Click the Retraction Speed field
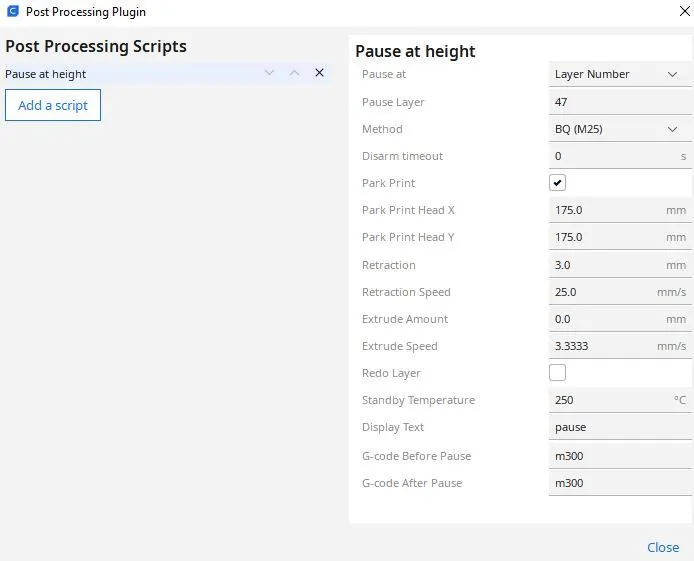This screenshot has height=561, width=694. click(602, 292)
